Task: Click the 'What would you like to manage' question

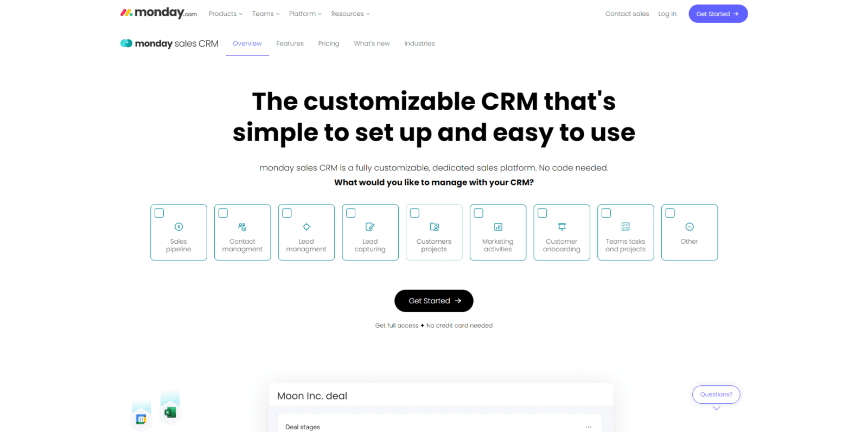Action: tap(434, 182)
